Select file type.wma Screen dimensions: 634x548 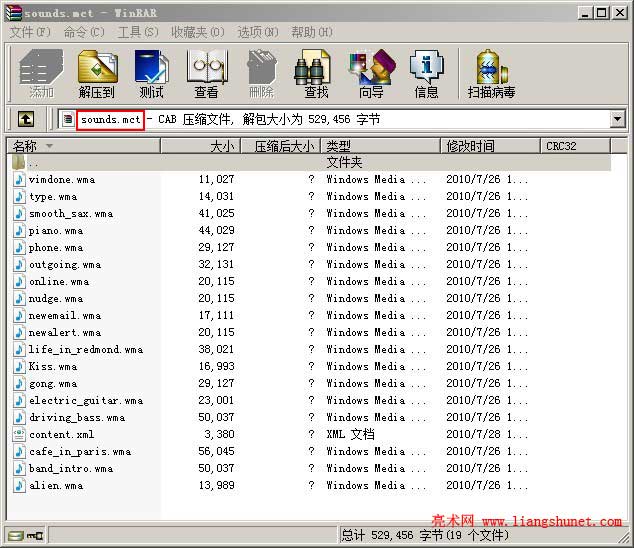pos(53,197)
